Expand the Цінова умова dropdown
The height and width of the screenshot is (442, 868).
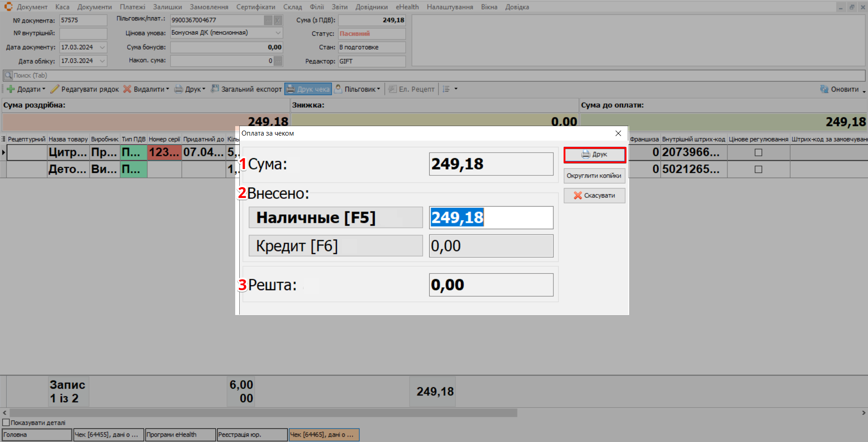click(278, 33)
